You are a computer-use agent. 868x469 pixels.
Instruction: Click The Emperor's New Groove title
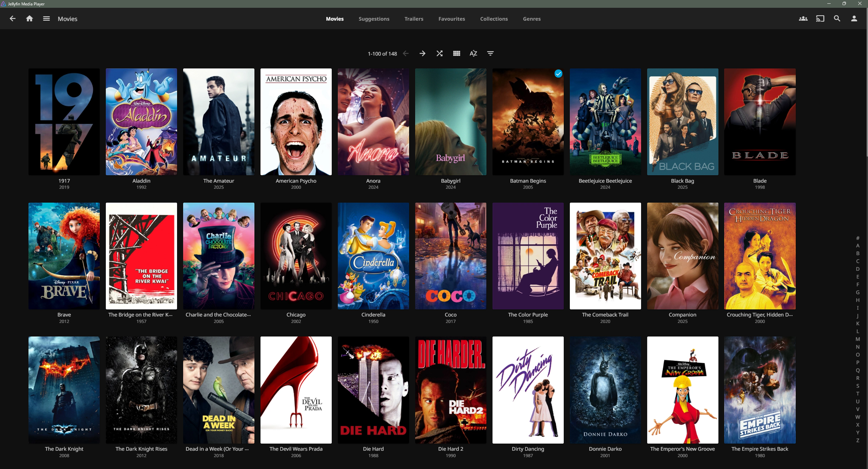tap(682, 449)
